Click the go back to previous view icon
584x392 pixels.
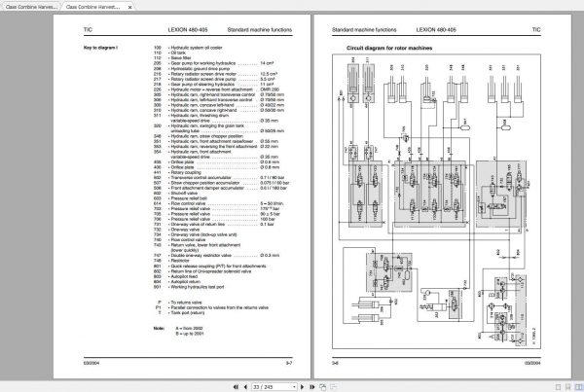pos(323,387)
